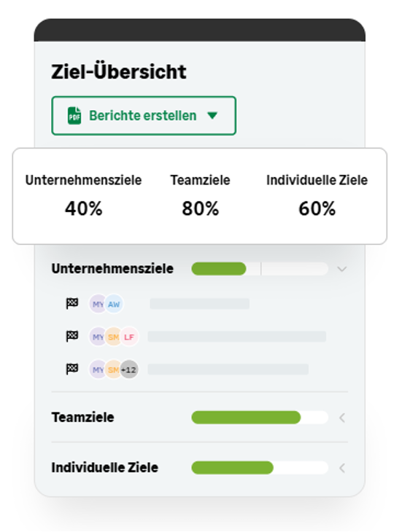This screenshot has height=532, width=394.
Task: Click the MY avatar in first goal
Action: pyautogui.click(x=98, y=304)
